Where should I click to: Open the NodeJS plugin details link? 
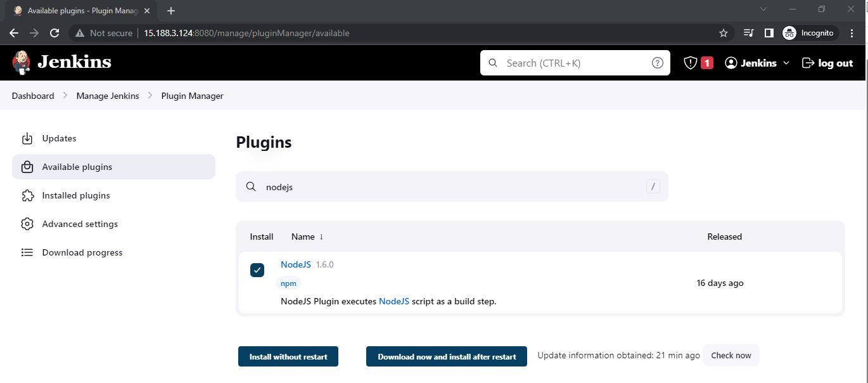point(295,264)
